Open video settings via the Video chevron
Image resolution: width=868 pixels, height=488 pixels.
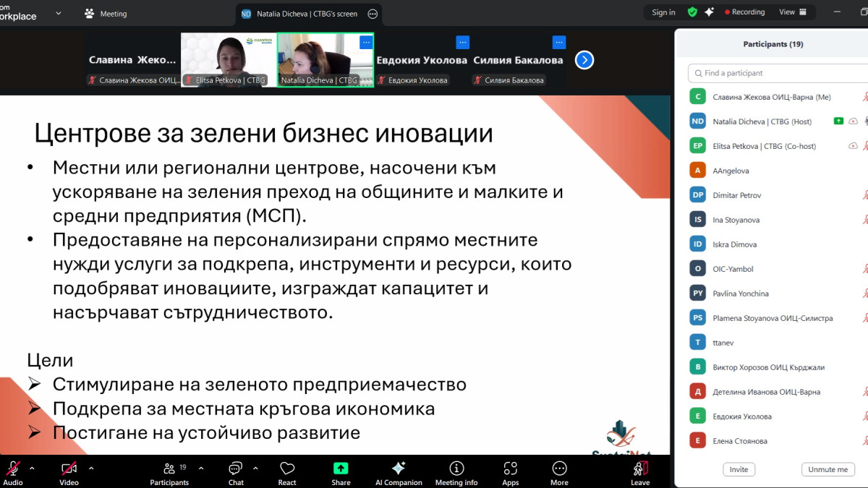[90, 466]
